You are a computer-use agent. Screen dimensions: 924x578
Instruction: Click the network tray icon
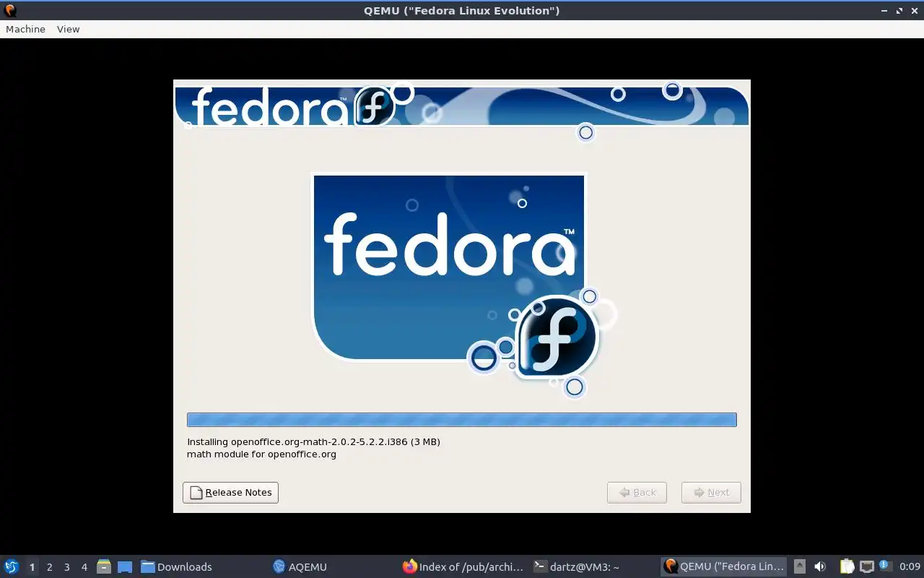tap(866, 566)
